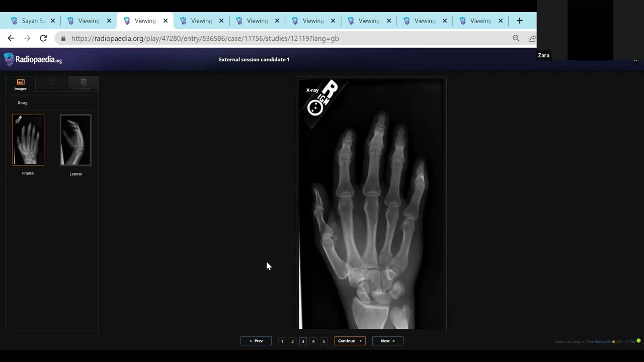Open a new browser tab
This screenshot has width=644, height=362.
[x=520, y=21]
